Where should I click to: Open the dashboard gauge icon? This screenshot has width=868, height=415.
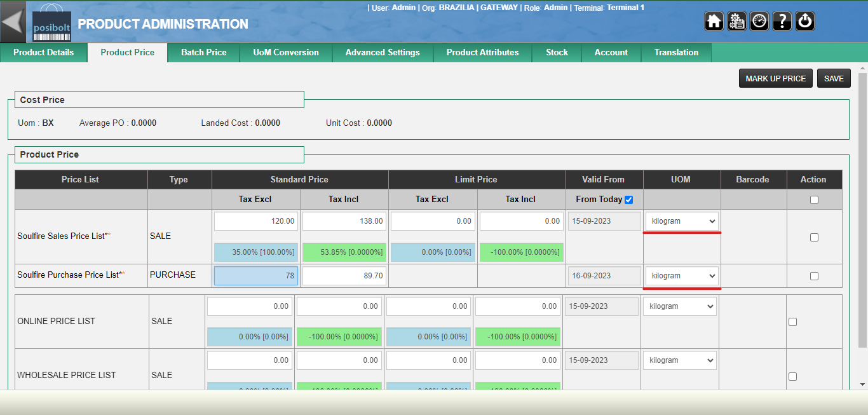click(759, 21)
